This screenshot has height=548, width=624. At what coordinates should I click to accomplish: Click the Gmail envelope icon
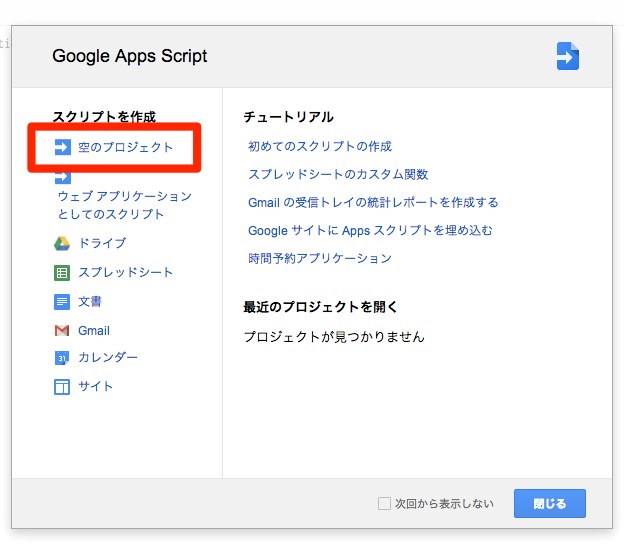coord(62,330)
